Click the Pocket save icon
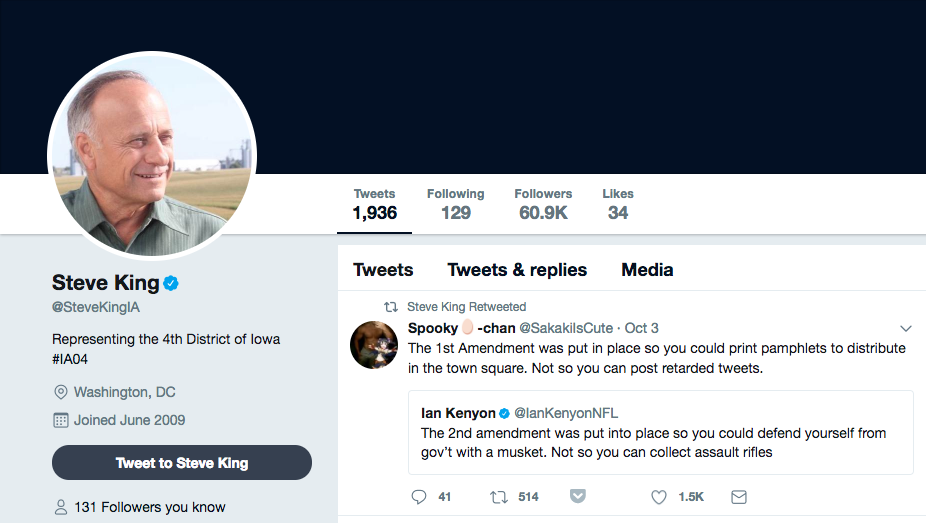Image resolution: width=926 pixels, height=523 pixels. [x=578, y=497]
